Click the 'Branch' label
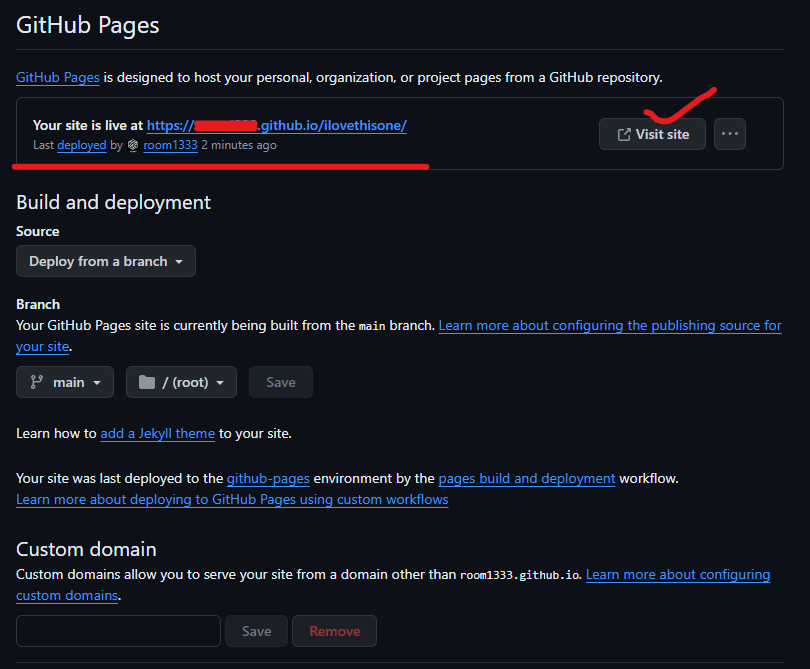810x669 pixels. pos(38,304)
